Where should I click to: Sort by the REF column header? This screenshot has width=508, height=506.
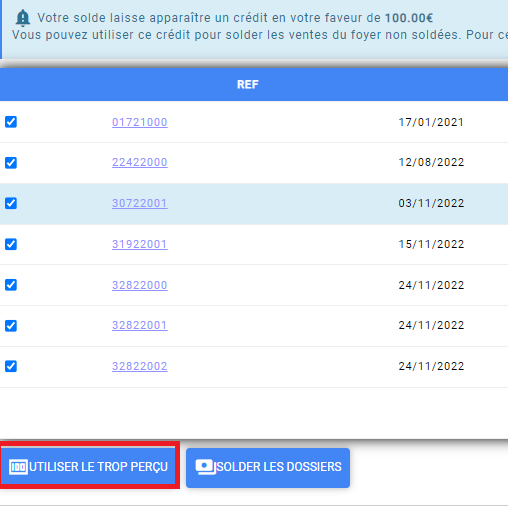point(248,84)
